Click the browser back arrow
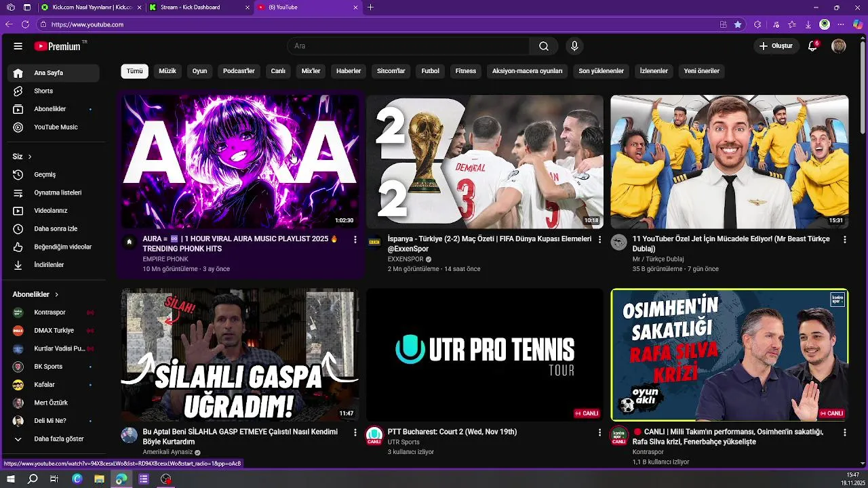 [x=9, y=24]
